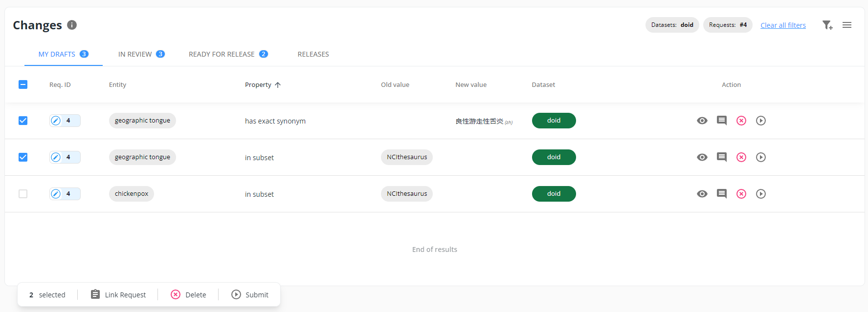Toggle the select-all header checkbox
Image resolution: width=868 pixels, height=312 pixels.
[x=23, y=84]
